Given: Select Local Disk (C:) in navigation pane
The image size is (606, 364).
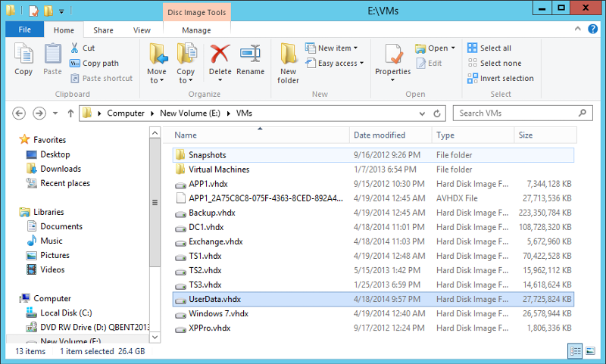Looking at the screenshot, I should pyautogui.click(x=59, y=313).
